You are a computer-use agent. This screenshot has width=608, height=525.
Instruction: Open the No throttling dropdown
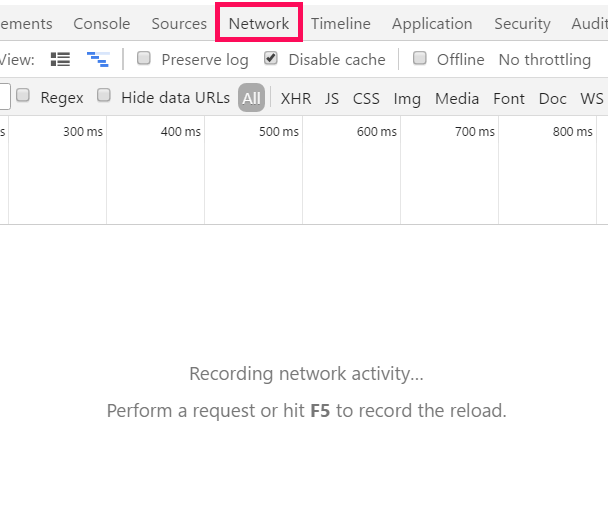coord(544,60)
